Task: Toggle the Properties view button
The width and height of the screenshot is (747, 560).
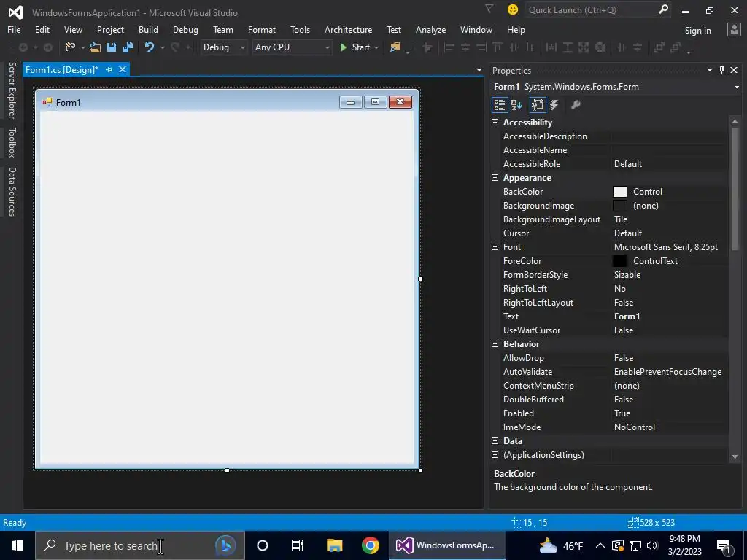Action: point(538,105)
